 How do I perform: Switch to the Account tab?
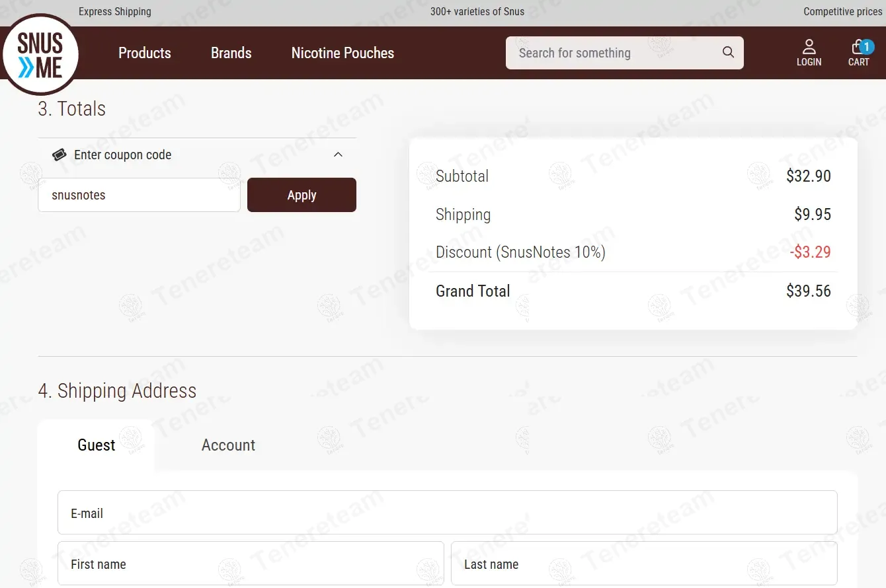(228, 445)
